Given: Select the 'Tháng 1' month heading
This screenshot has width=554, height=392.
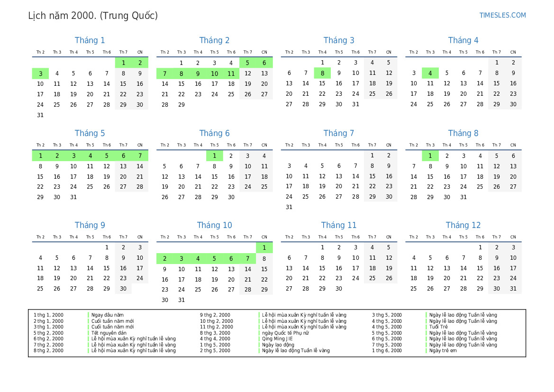Looking at the screenshot, I should (90, 40).
